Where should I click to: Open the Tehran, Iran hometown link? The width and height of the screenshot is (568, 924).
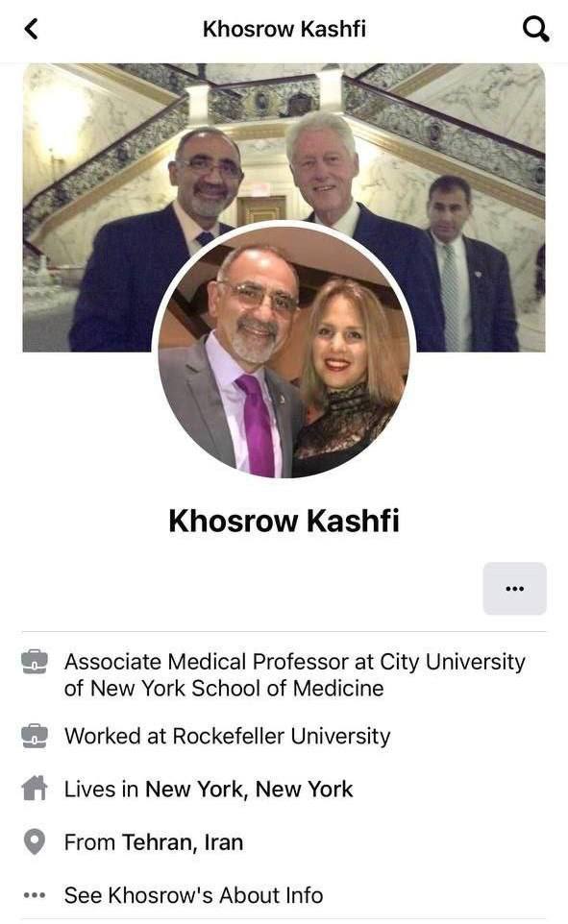point(183,842)
